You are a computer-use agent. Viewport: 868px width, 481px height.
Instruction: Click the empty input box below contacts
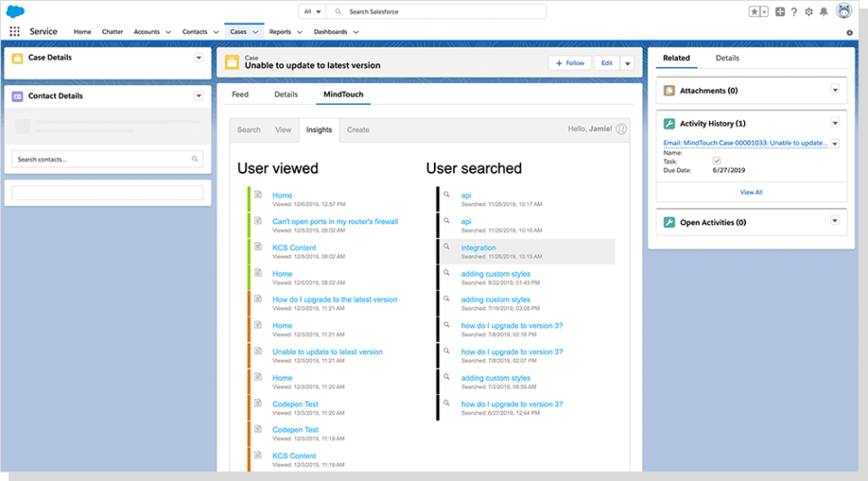click(108, 193)
